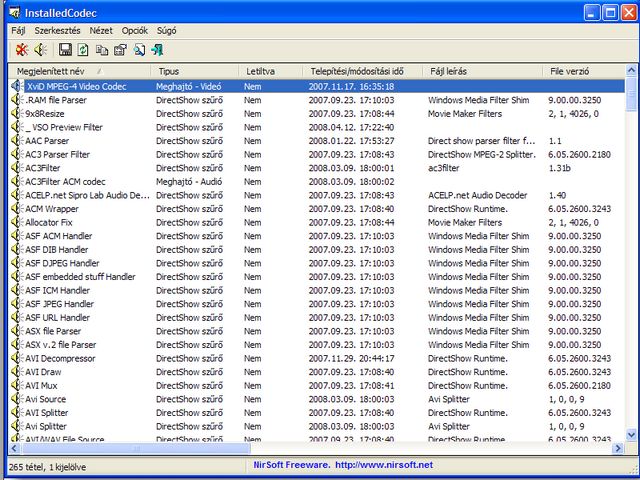Click the horizontal scrollbar thumb
The height and width of the screenshot is (480, 640).
coord(136,448)
